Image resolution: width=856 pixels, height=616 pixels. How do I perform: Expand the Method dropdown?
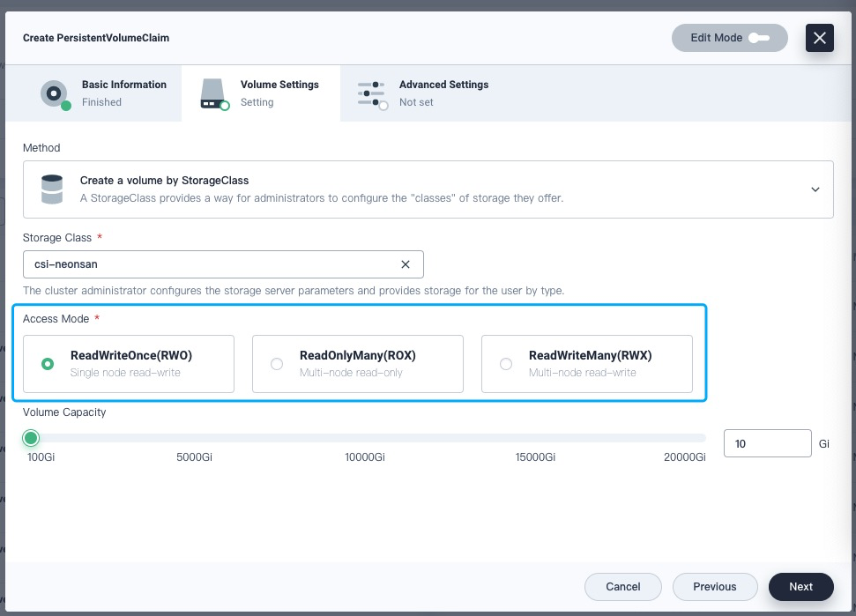[815, 189]
